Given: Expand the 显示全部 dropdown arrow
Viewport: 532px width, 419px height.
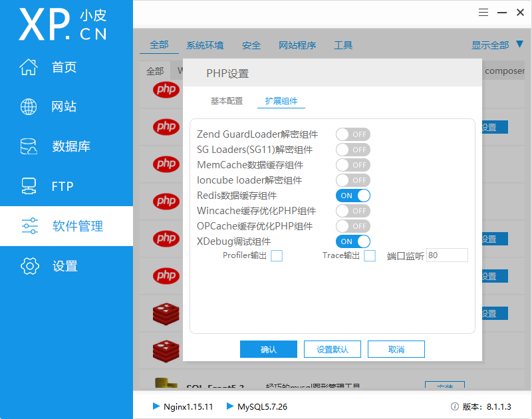Looking at the screenshot, I should (520, 45).
